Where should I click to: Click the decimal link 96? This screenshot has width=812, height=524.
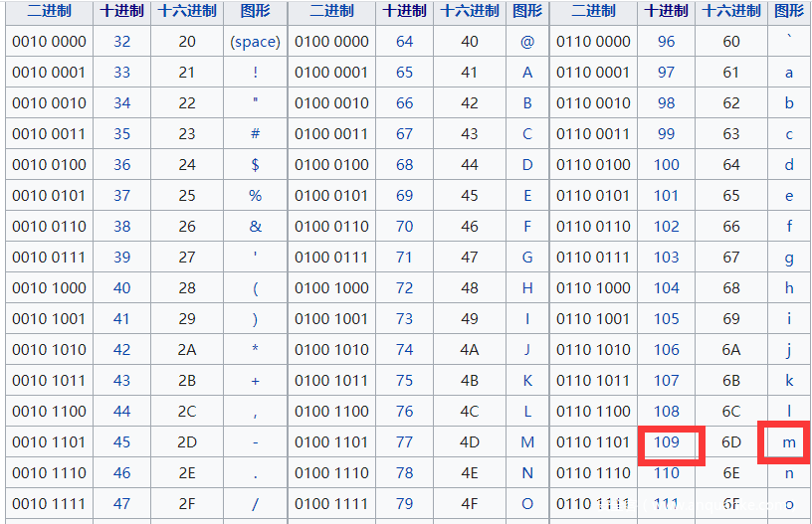[x=667, y=42]
